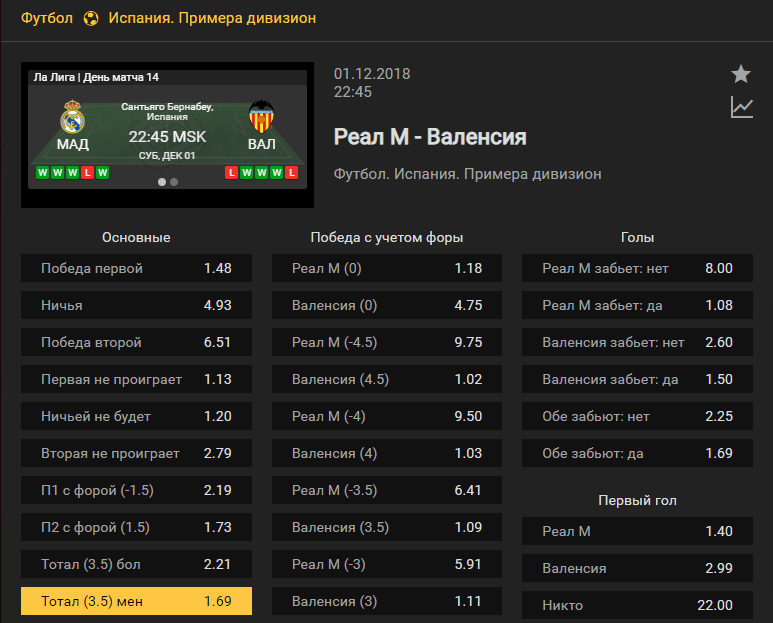The width and height of the screenshot is (773, 623).
Task: Switch to second slide dot in widget
Action: click(x=174, y=182)
